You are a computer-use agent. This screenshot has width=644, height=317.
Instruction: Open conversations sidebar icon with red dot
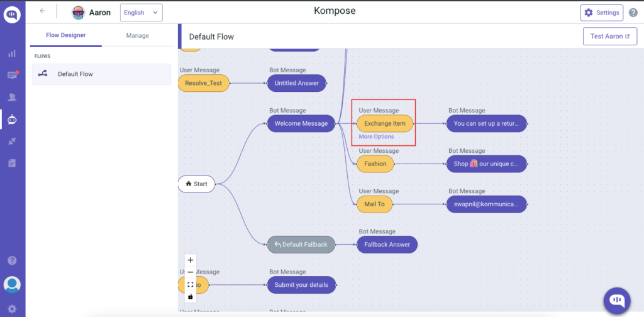pos(13,75)
